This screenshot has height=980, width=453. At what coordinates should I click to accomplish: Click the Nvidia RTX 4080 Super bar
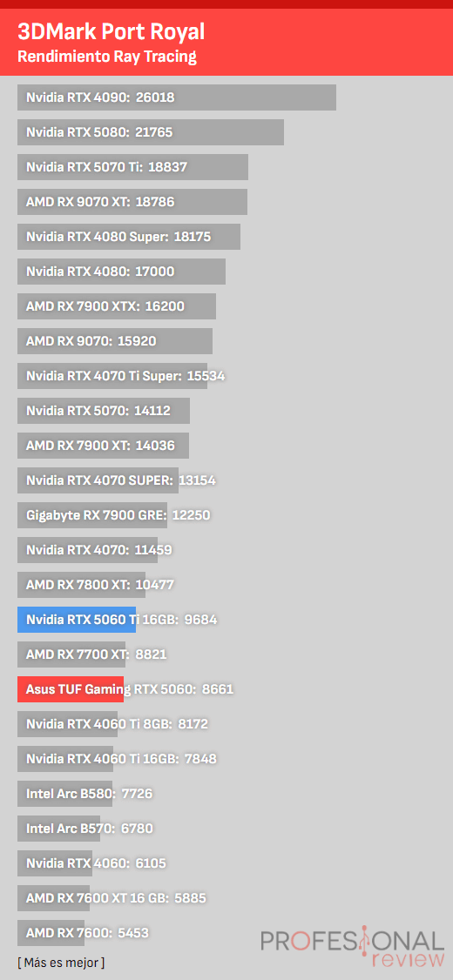tap(129, 237)
